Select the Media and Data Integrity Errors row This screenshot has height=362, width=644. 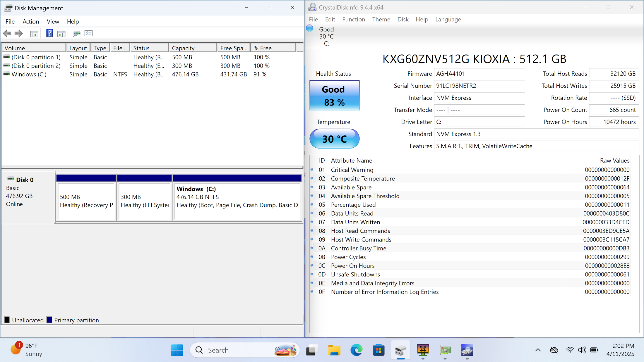click(470, 283)
